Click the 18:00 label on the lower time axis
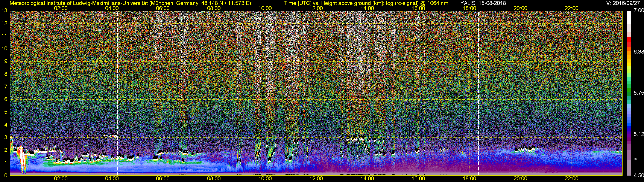 [x=469, y=179]
